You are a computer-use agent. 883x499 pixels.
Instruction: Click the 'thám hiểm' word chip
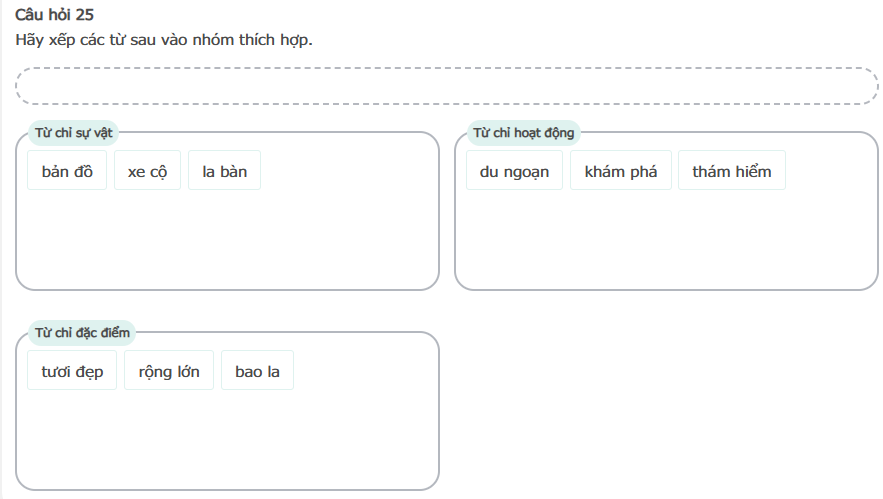731,171
